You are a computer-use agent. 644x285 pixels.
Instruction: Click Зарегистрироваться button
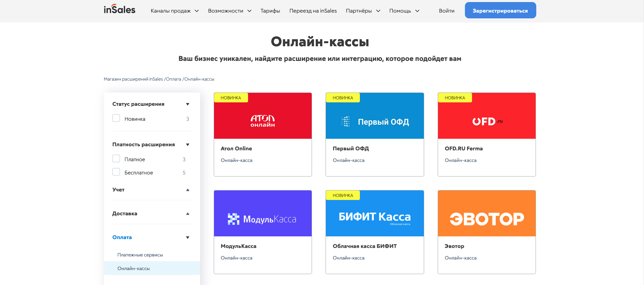(500, 10)
